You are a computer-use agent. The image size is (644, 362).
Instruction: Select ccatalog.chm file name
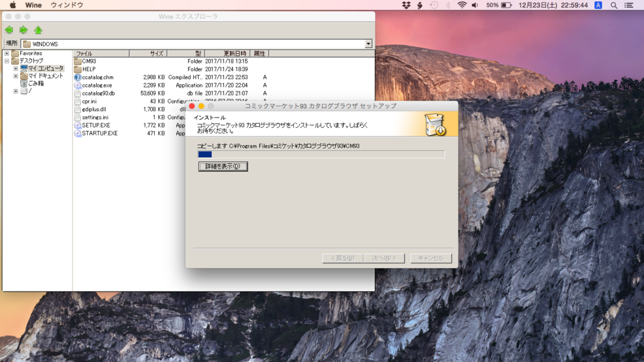[97, 77]
